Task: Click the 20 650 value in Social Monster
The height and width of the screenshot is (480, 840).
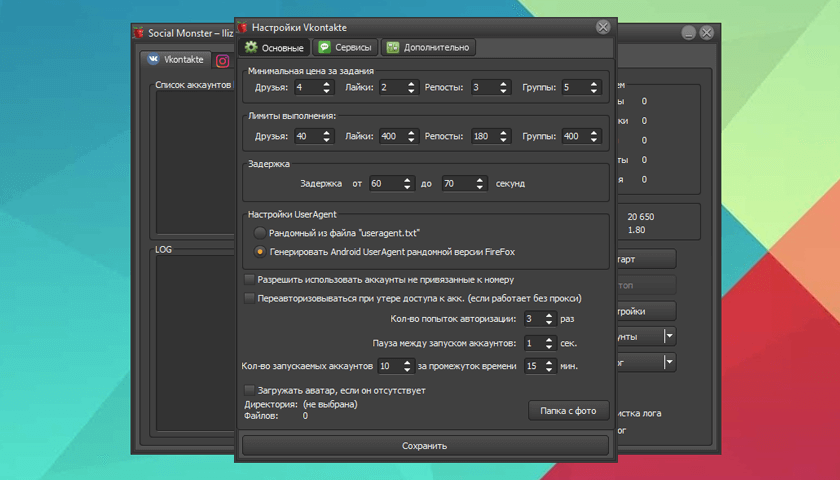Action: 641,217
